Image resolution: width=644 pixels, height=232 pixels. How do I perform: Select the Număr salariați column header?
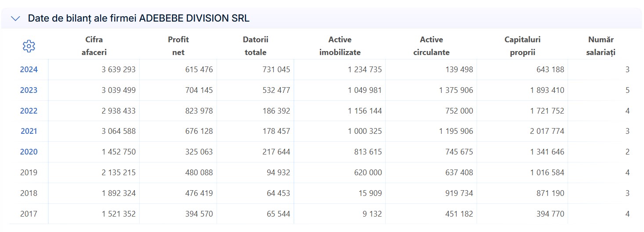601,46
